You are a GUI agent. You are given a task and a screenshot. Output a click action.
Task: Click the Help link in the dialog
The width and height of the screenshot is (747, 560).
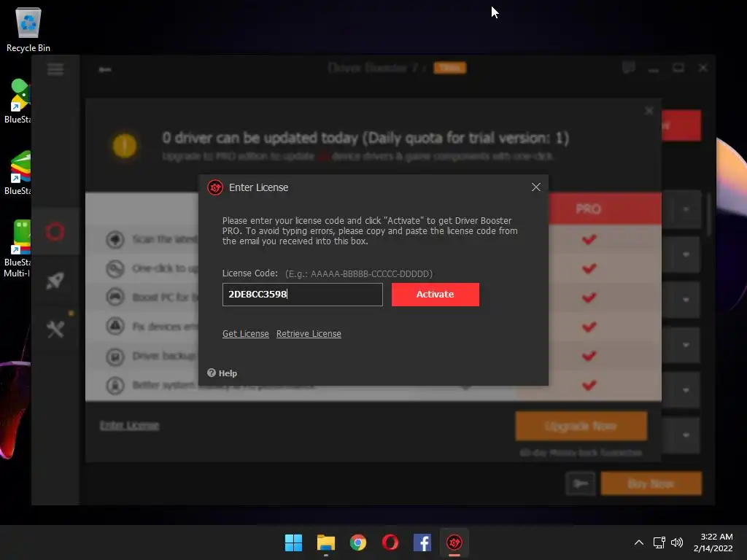[222, 373]
